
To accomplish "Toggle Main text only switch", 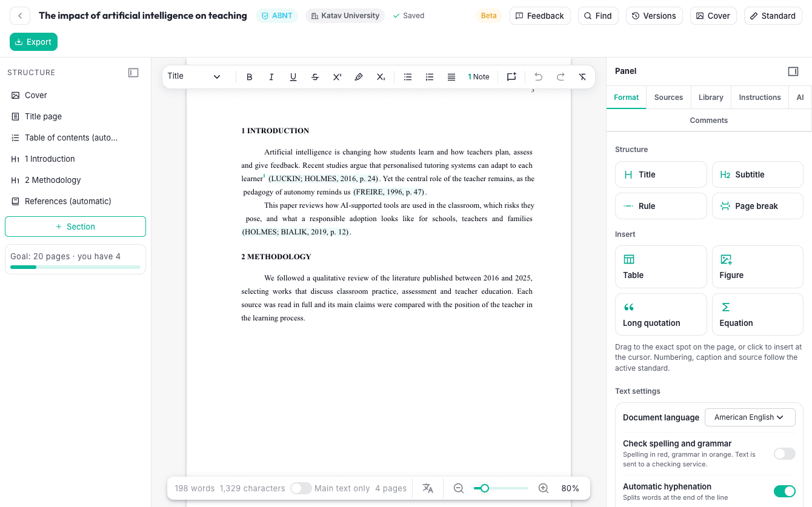I will click(301, 488).
